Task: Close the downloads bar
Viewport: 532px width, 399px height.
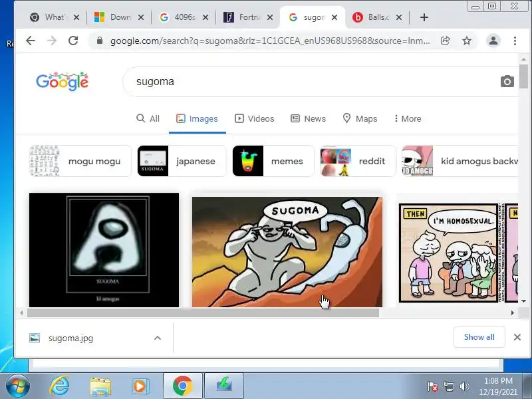Action: (x=517, y=337)
